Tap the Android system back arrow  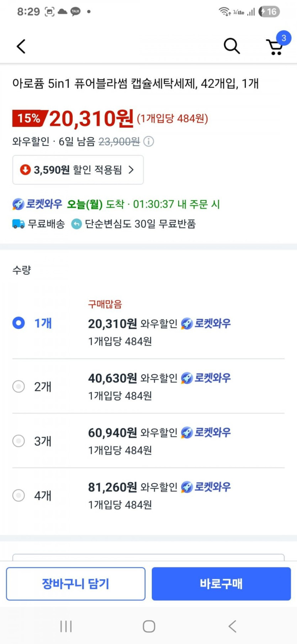click(232, 626)
